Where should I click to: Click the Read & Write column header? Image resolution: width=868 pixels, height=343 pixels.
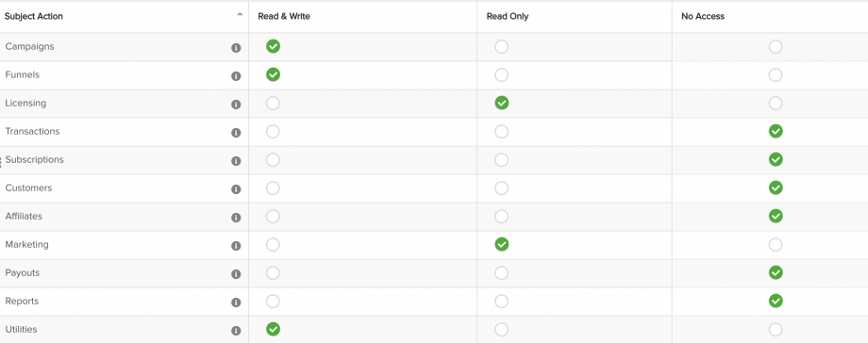coord(284,17)
